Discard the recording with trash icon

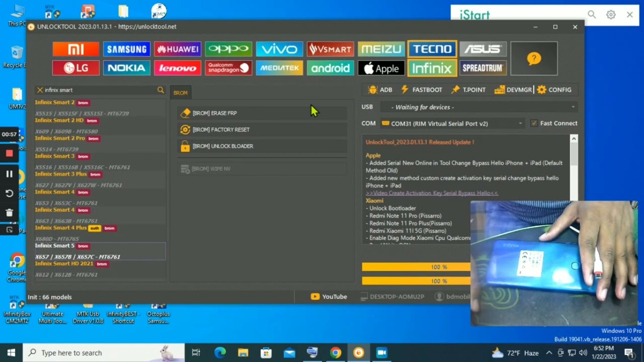pos(9,213)
